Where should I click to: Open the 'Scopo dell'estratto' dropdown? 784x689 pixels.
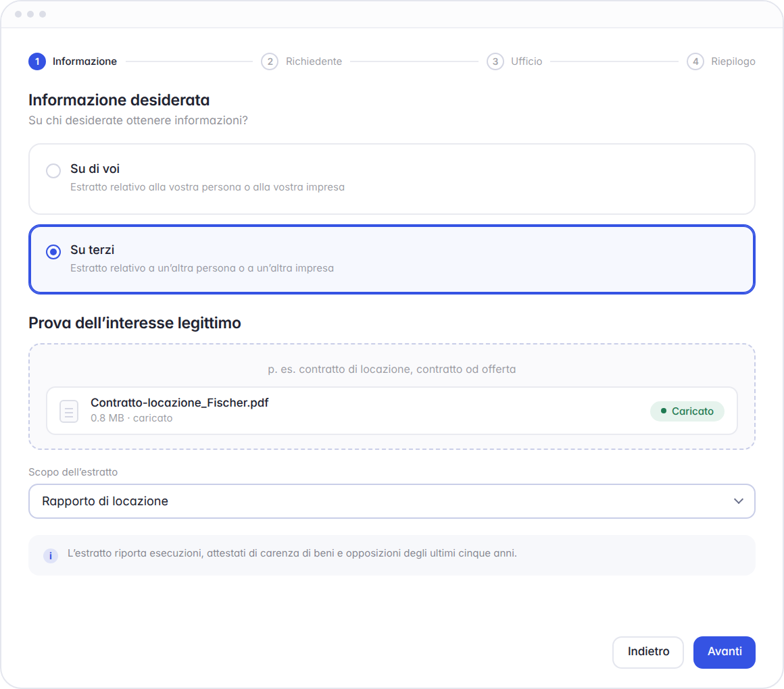pos(391,501)
